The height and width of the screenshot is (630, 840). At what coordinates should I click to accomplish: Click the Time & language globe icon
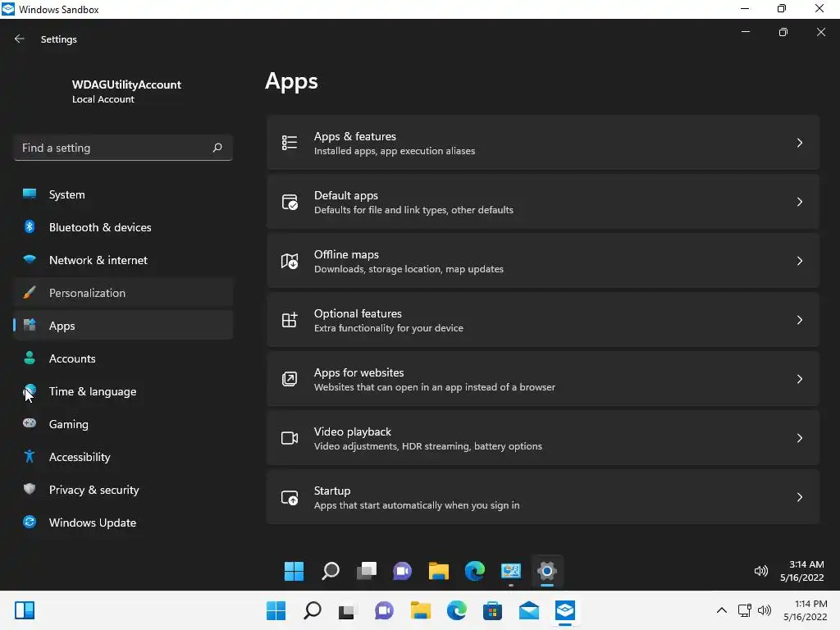30,390
